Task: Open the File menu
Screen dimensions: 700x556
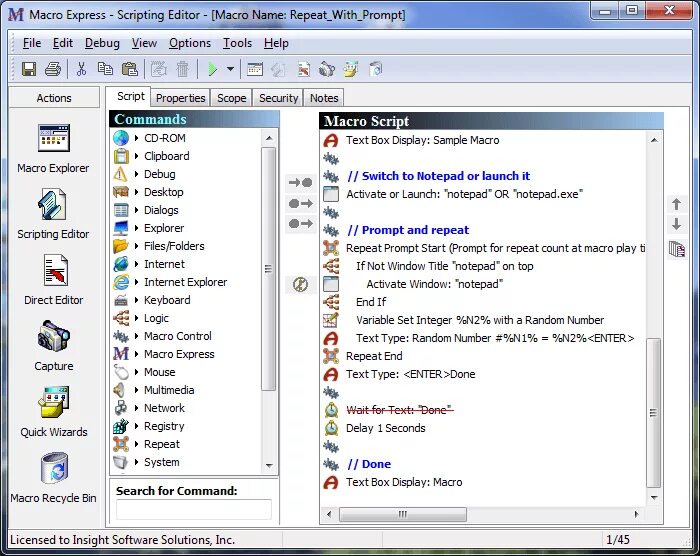Action: click(x=32, y=43)
